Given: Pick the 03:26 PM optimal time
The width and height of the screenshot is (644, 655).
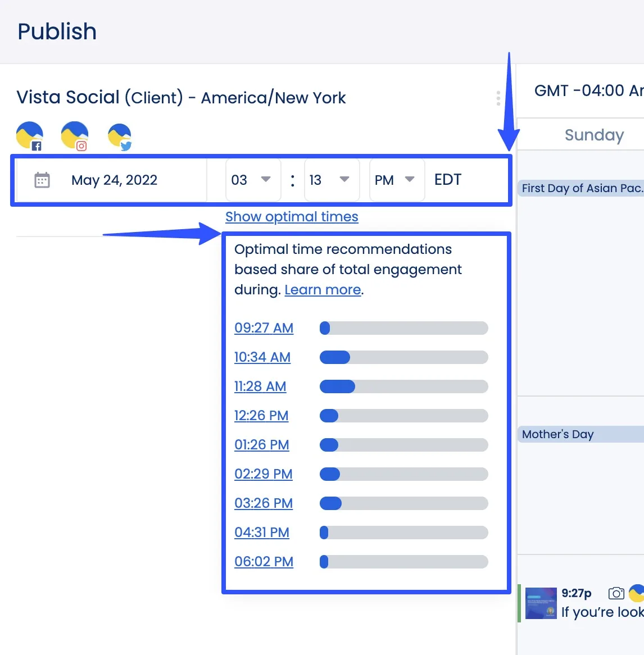Looking at the screenshot, I should (264, 503).
